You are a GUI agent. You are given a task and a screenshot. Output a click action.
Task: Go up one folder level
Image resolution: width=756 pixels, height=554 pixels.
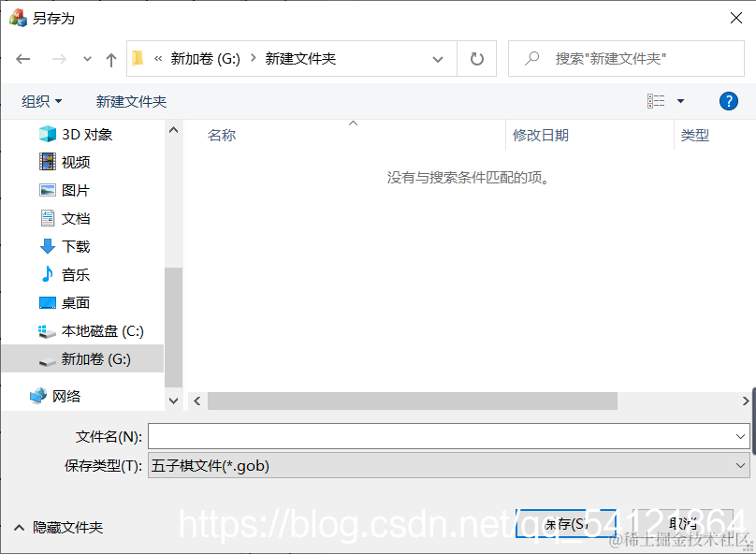[x=111, y=59]
